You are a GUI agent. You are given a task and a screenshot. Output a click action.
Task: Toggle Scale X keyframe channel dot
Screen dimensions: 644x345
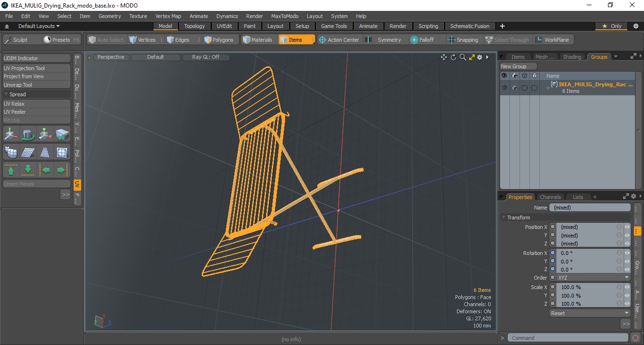pos(552,287)
